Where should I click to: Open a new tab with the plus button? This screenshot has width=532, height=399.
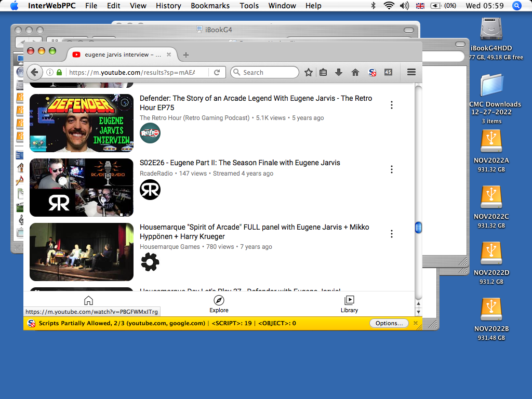(x=186, y=55)
